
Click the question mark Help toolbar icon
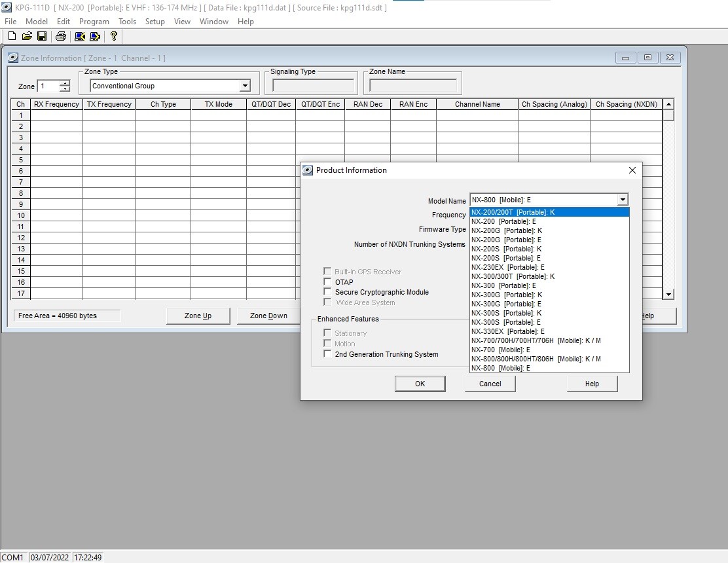(114, 37)
